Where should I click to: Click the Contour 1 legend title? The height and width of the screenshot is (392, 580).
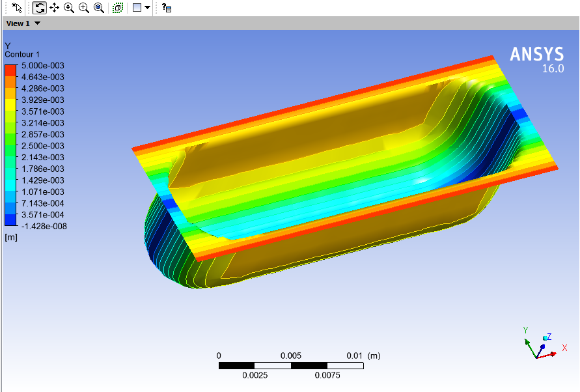tap(21, 55)
